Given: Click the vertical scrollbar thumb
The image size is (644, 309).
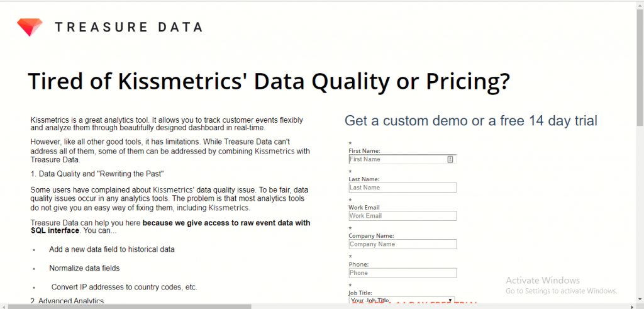Looking at the screenshot, I should [x=640, y=63].
